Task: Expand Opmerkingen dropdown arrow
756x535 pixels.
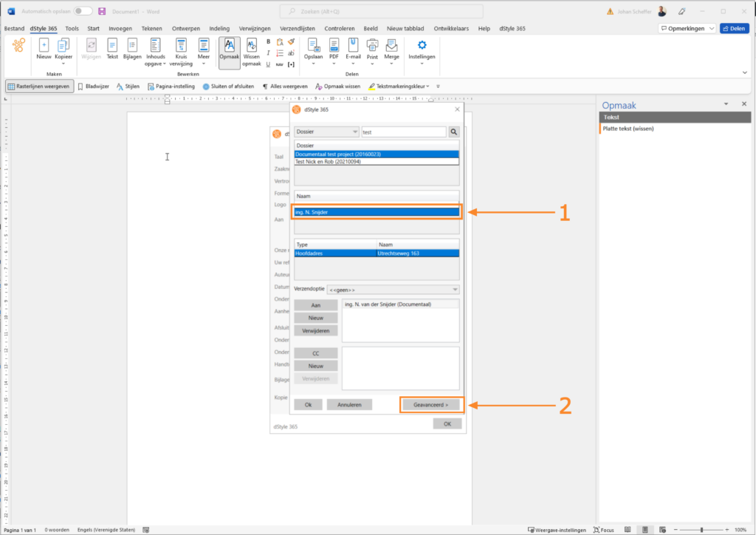Action: pos(712,29)
